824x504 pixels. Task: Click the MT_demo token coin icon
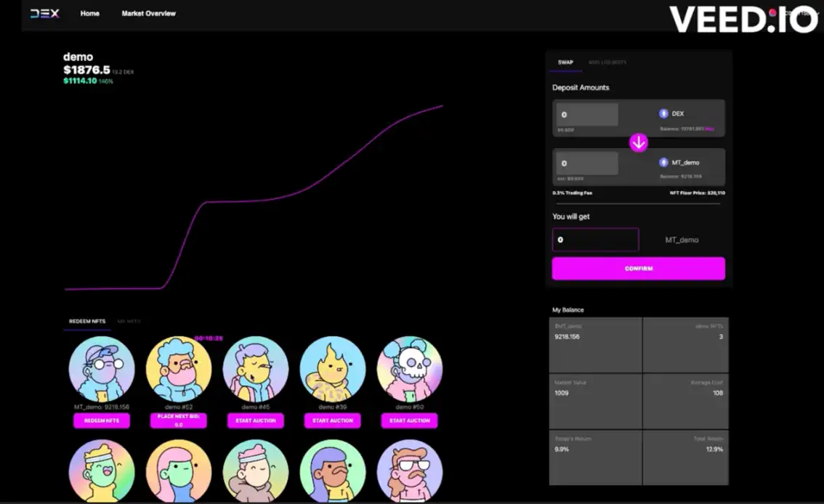click(663, 162)
